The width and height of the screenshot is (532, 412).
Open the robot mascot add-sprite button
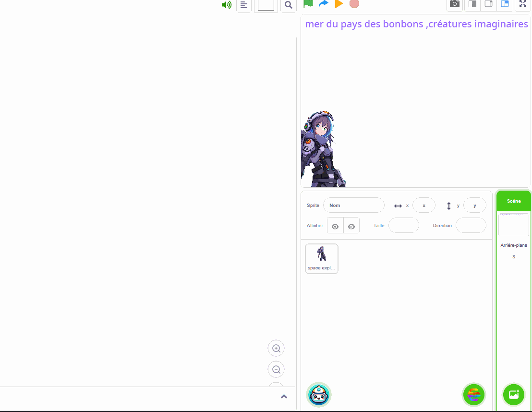pyautogui.click(x=318, y=395)
